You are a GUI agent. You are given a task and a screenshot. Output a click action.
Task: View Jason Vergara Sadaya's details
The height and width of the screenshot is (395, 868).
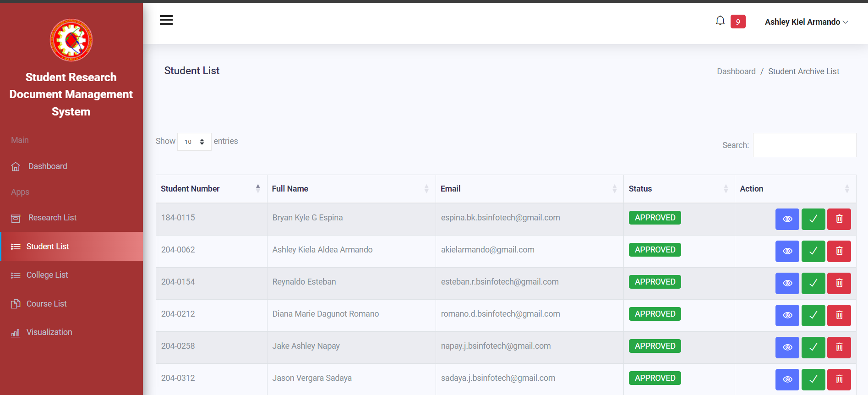pyautogui.click(x=787, y=379)
